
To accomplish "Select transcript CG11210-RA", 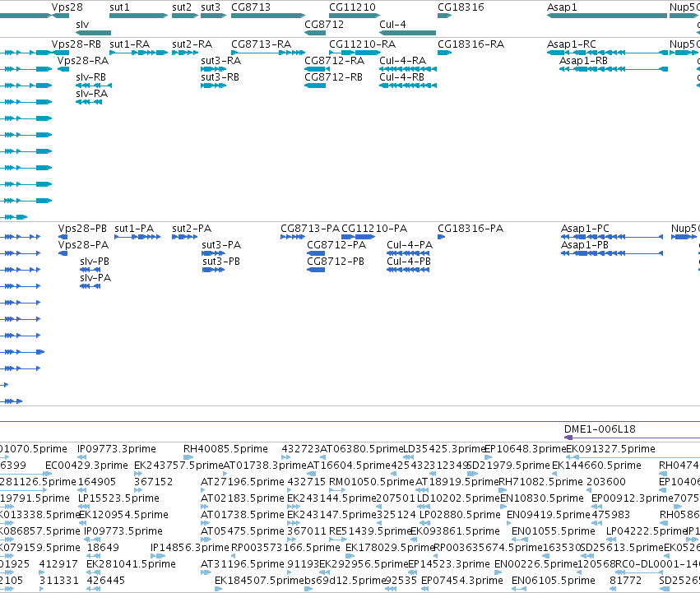I will [363, 44].
